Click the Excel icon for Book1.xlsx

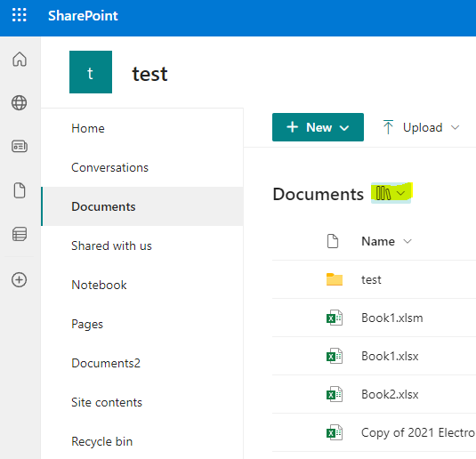tap(335, 356)
